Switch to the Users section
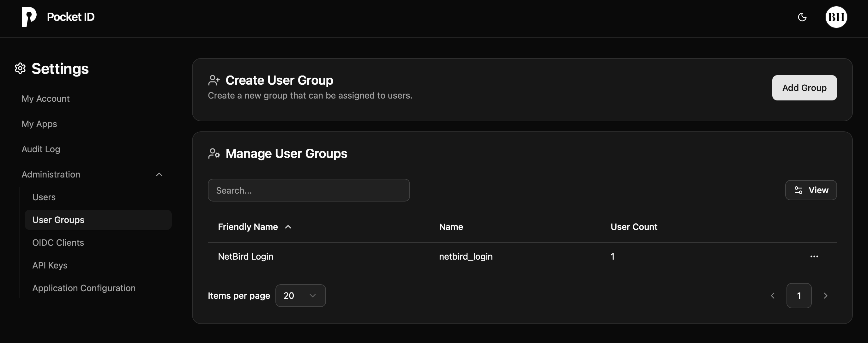This screenshot has width=868, height=343. pyautogui.click(x=44, y=197)
